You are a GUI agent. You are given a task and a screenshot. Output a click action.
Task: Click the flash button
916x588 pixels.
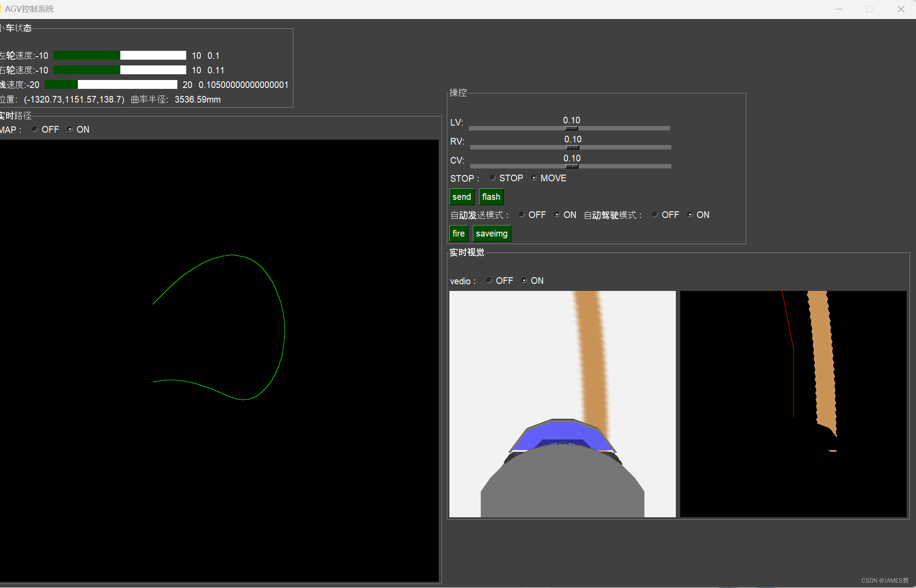[491, 197]
